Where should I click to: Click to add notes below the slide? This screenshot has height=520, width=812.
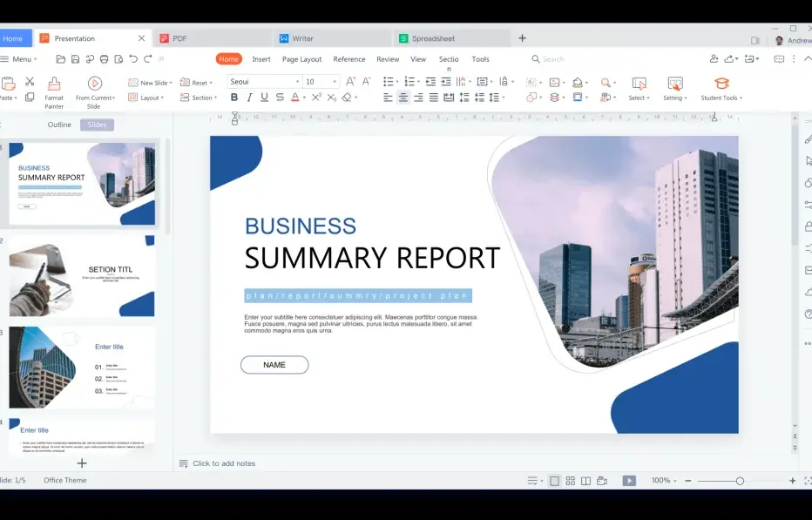(x=224, y=463)
